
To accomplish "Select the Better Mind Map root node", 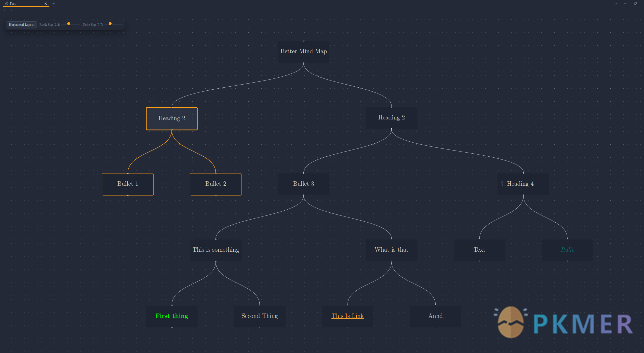I will tap(303, 52).
